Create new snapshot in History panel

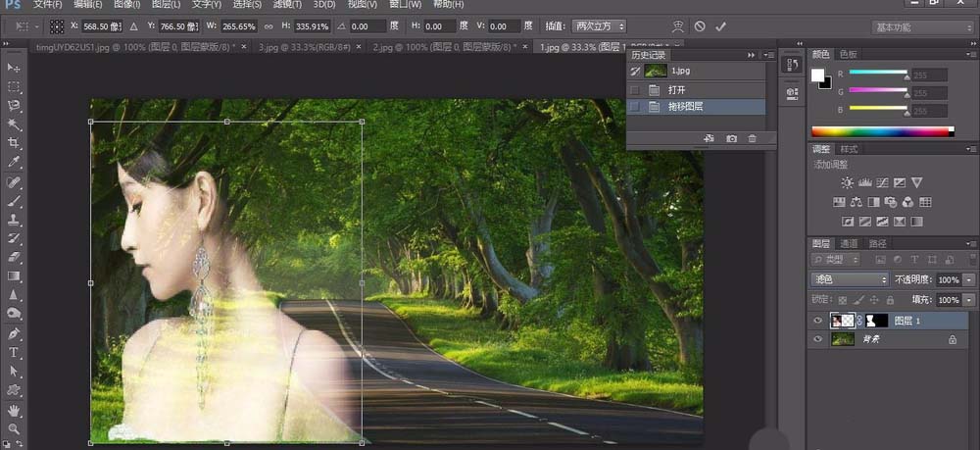click(731, 139)
